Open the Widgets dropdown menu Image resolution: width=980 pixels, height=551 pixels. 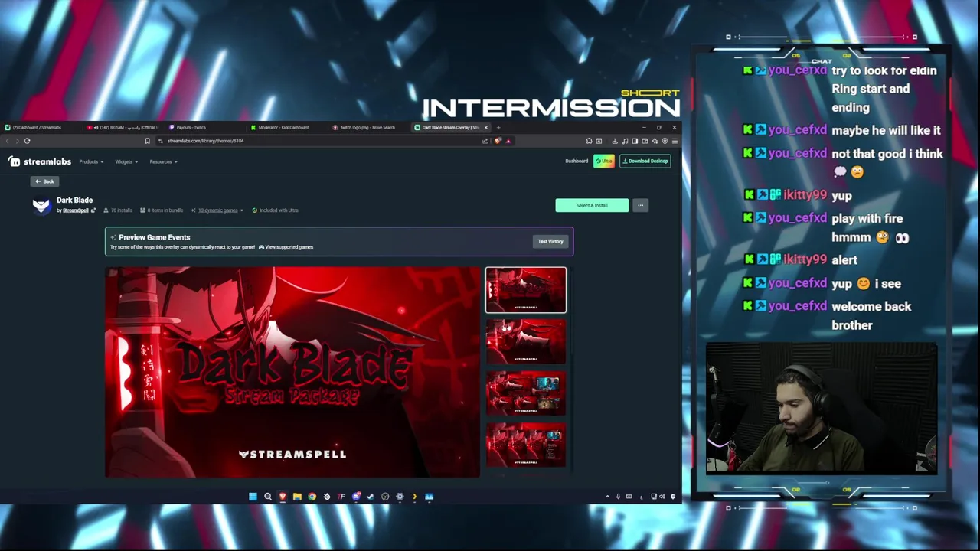[126, 161]
